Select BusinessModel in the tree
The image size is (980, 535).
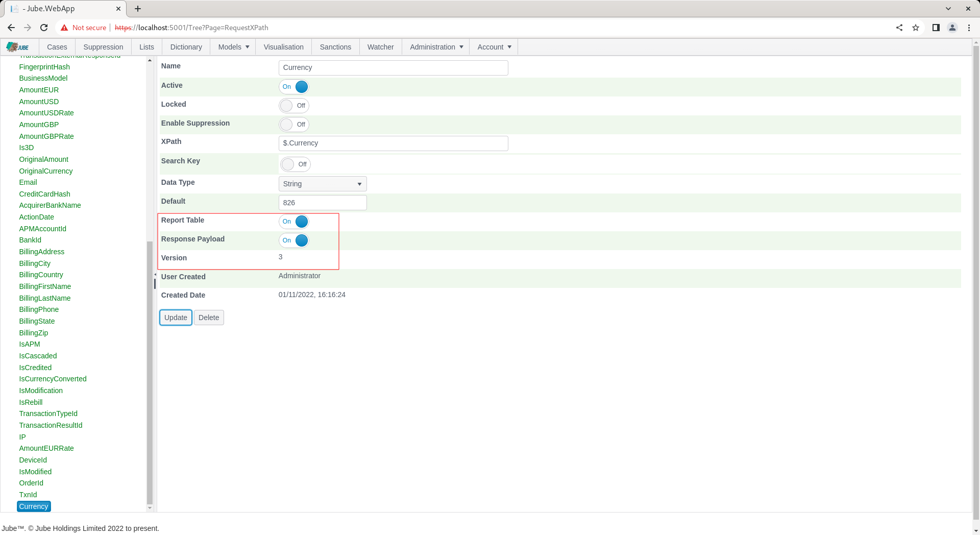coord(43,78)
